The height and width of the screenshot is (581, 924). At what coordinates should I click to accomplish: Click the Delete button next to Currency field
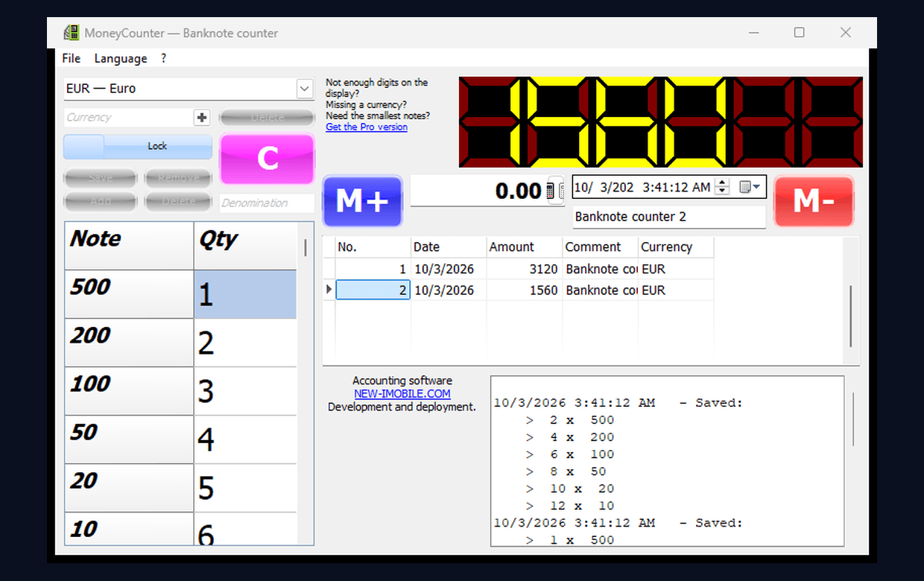[268, 118]
